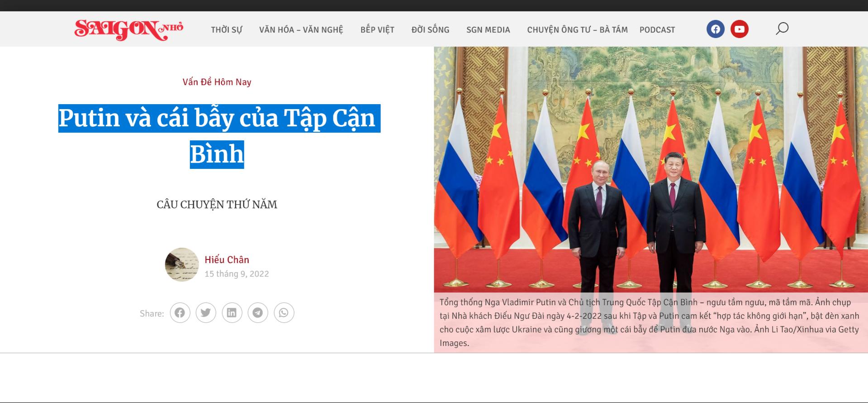868x403 pixels.
Task: Open the Facebook page icon in header
Action: pos(716,29)
